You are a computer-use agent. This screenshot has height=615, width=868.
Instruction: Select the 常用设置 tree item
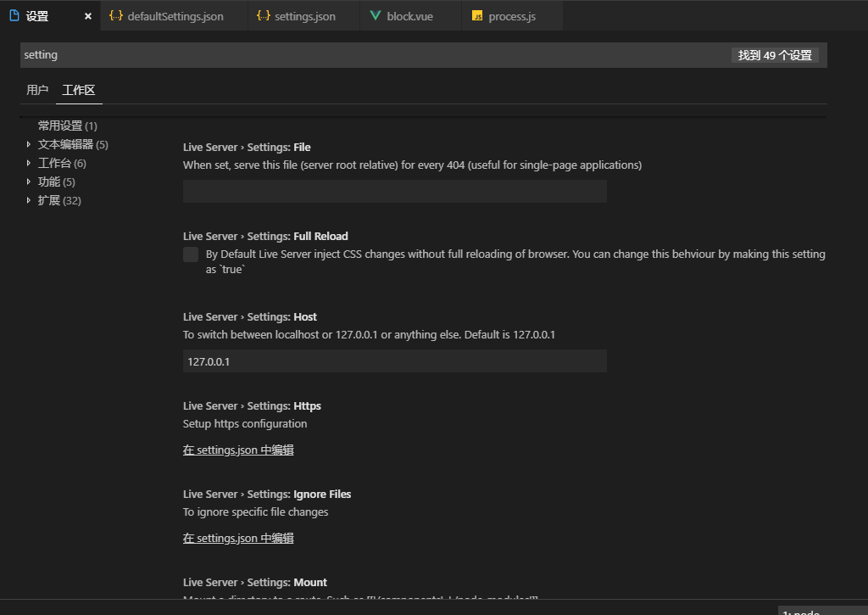[x=66, y=126]
